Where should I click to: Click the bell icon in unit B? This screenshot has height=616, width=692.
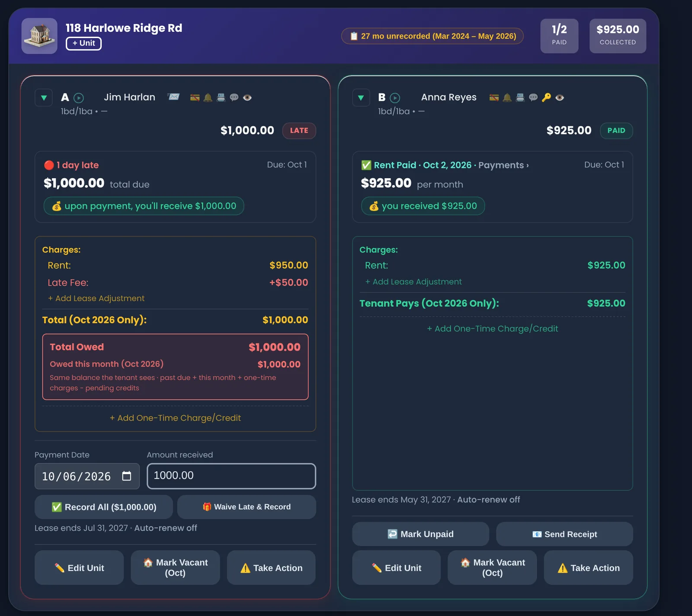507,98
